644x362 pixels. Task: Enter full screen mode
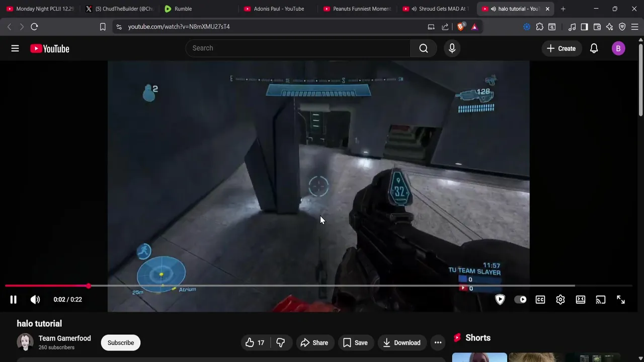tap(621, 300)
